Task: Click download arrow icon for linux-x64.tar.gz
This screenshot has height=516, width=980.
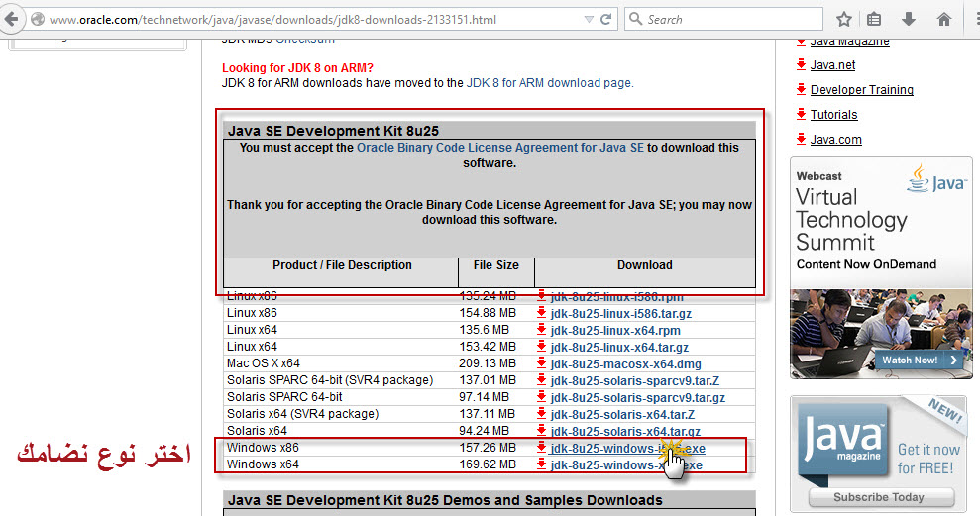Action: pyautogui.click(x=541, y=347)
